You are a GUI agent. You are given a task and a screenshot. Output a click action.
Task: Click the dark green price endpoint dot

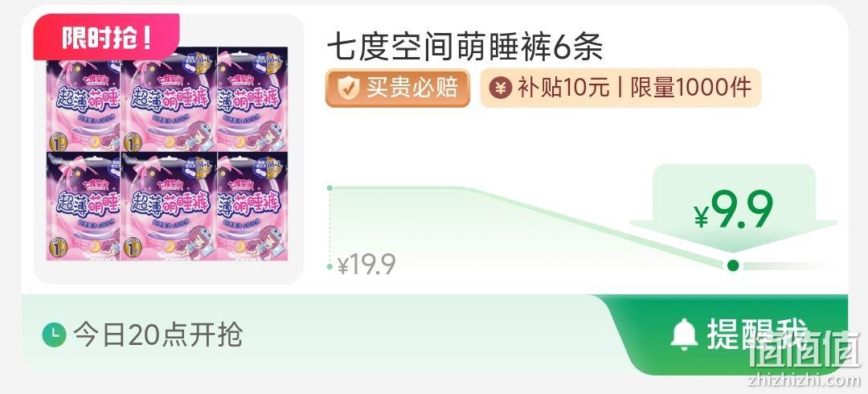click(733, 266)
